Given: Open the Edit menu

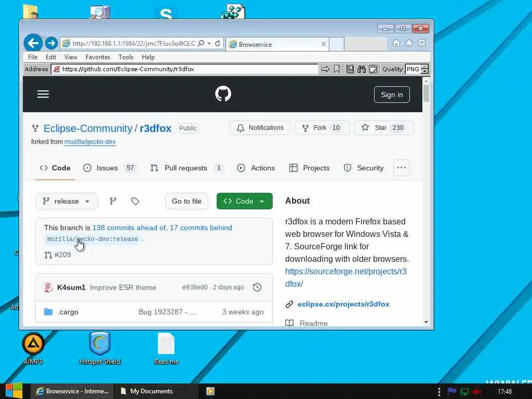Looking at the screenshot, I should tap(51, 57).
